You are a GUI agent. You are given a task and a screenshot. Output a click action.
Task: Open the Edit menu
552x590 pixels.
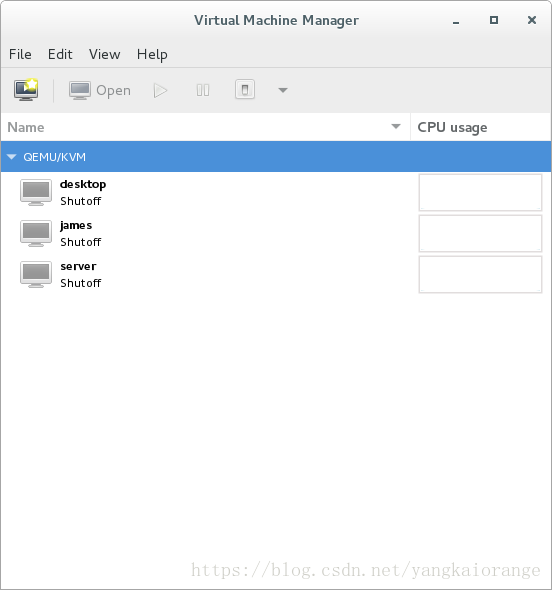60,54
